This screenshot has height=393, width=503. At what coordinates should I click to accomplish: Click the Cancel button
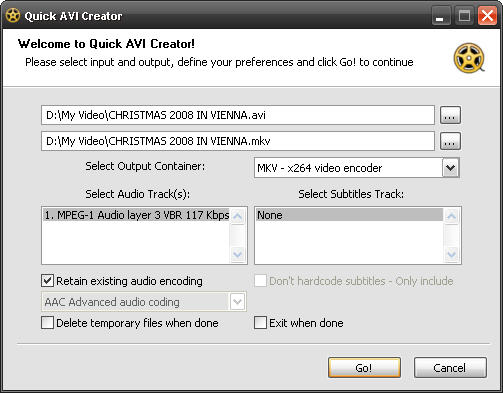(x=450, y=368)
